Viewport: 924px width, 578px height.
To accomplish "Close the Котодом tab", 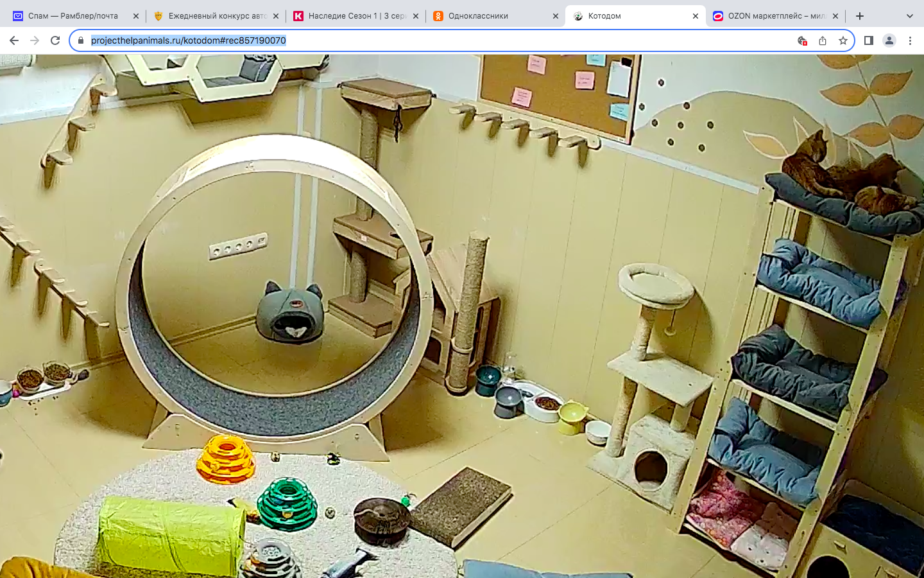I will (x=696, y=16).
